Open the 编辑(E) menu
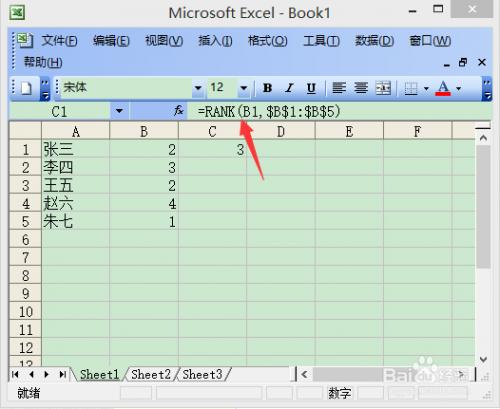500x409 pixels. click(111, 41)
